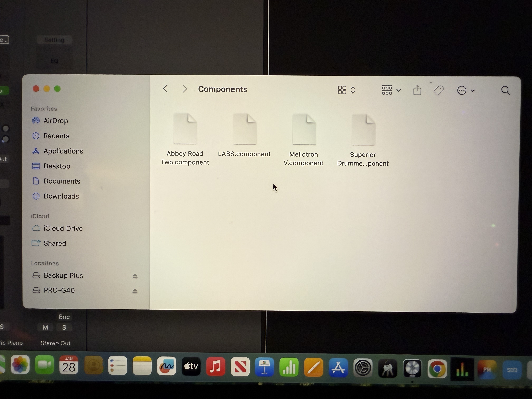
Task: Open the Group By options dropdown
Action: 391,90
